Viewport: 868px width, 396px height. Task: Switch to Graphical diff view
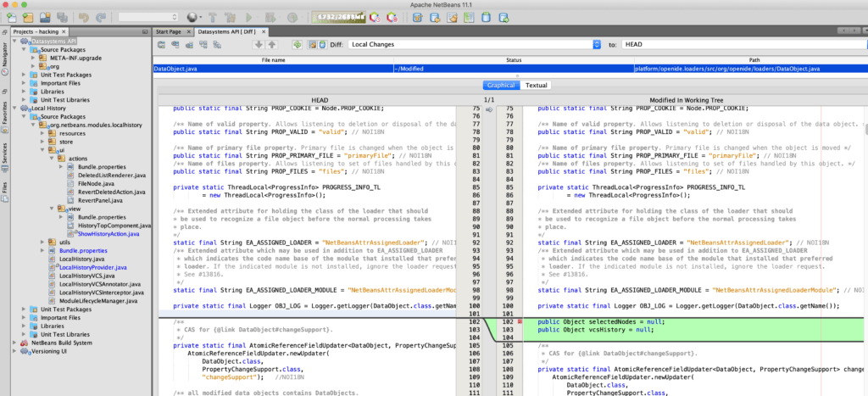[x=500, y=85]
